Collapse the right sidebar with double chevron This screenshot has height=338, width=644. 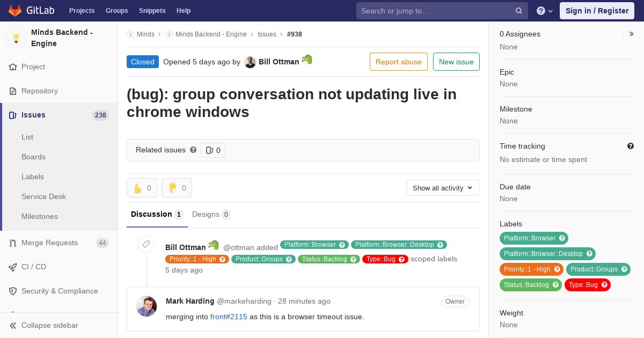(632, 34)
